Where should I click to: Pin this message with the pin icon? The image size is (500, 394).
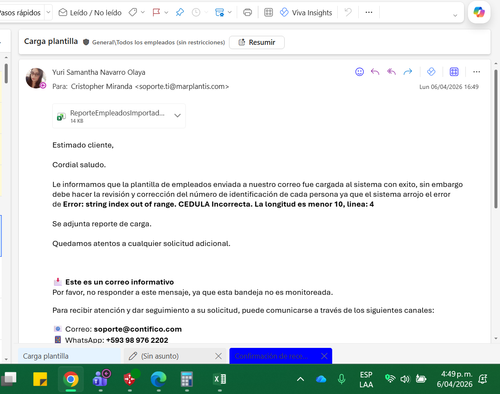[180, 13]
